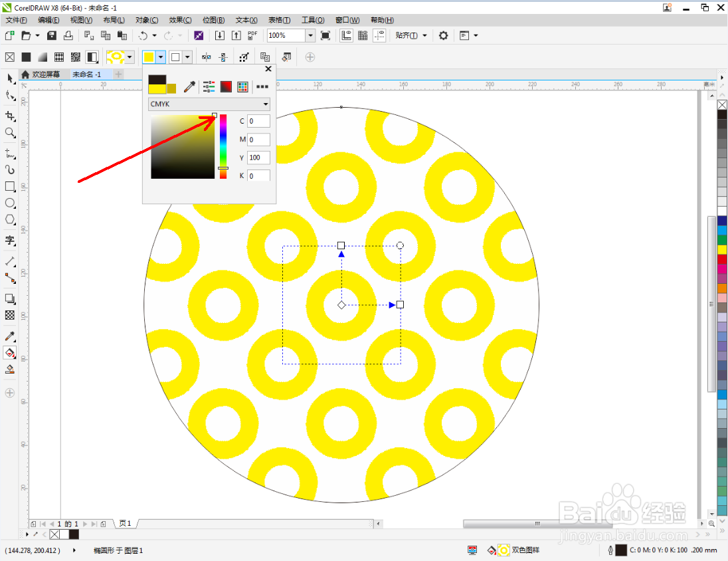This screenshot has width=728, height=561.
Task: Expand the Undo history dropdown arrow
Action: tap(155, 35)
